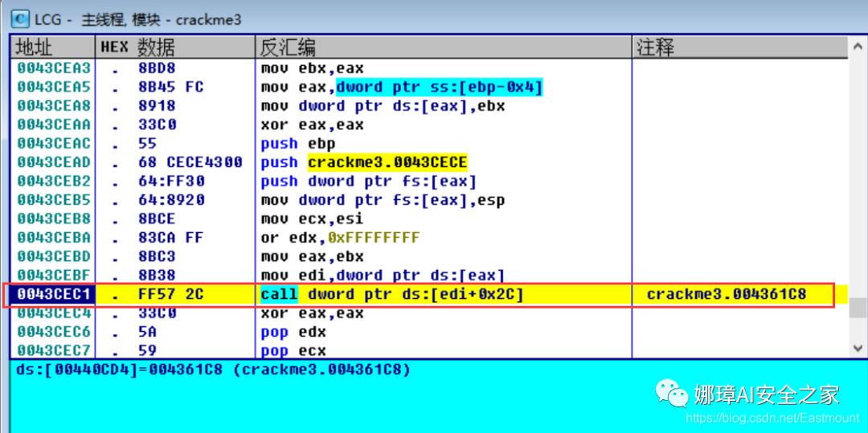
Task: Click instruction mov edi,dword ptr ds:[eax]
Action: point(383,276)
